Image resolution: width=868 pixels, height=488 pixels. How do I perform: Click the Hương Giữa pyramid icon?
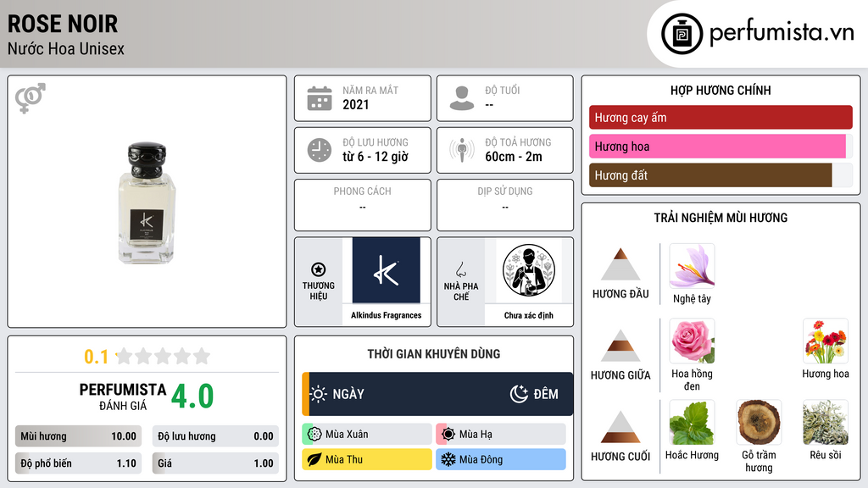click(620, 346)
